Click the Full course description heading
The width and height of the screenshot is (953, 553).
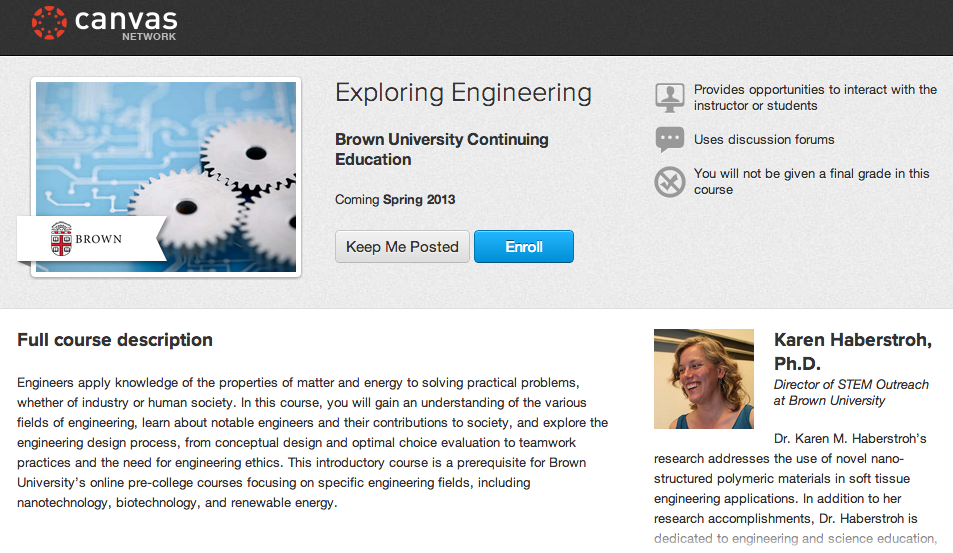point(115,340)
